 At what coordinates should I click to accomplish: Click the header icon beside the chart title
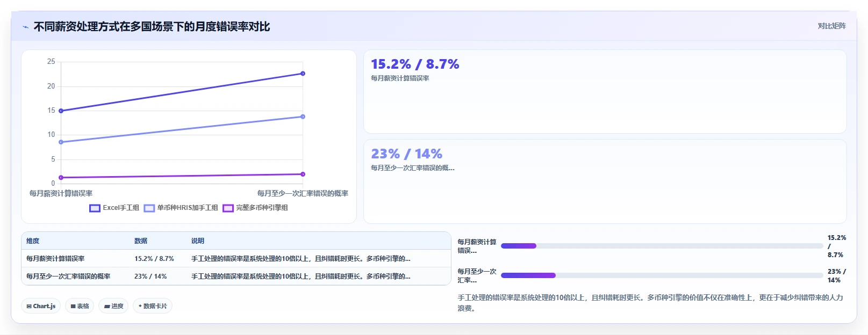point(25,27)
